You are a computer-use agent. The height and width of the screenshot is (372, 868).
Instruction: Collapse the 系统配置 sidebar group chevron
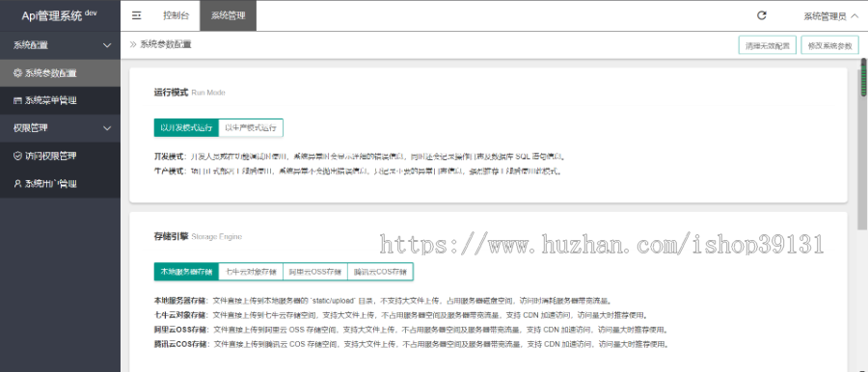(x=107, y=45)
